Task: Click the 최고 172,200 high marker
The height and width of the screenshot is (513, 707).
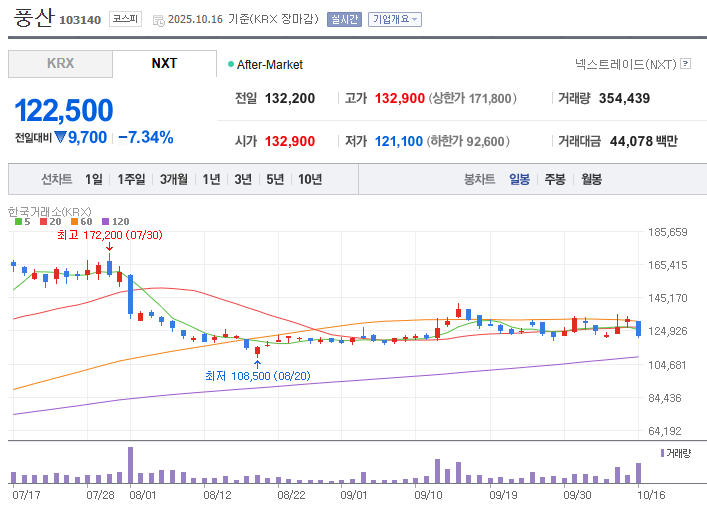Action: coord(109,235)
